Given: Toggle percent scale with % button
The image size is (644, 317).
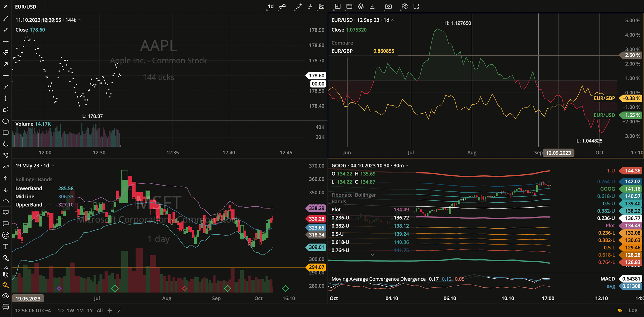Looking at the screenshot, I should pyautogui.click(x=620, y=311).
